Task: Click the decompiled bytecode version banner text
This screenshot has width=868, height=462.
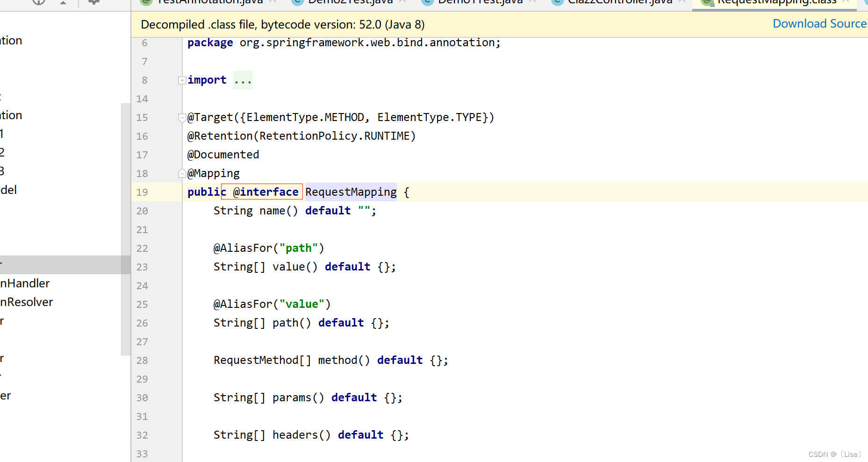Action: [282, 24]
